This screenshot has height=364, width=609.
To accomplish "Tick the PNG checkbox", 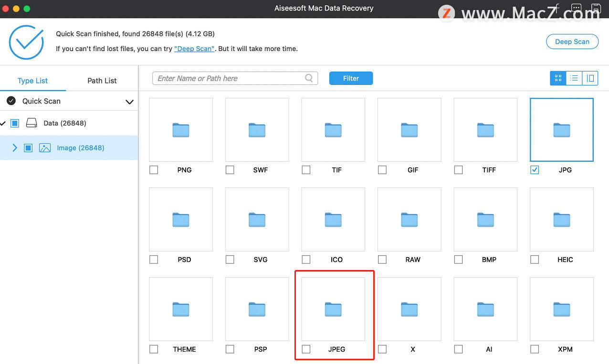I will (154, 170).
